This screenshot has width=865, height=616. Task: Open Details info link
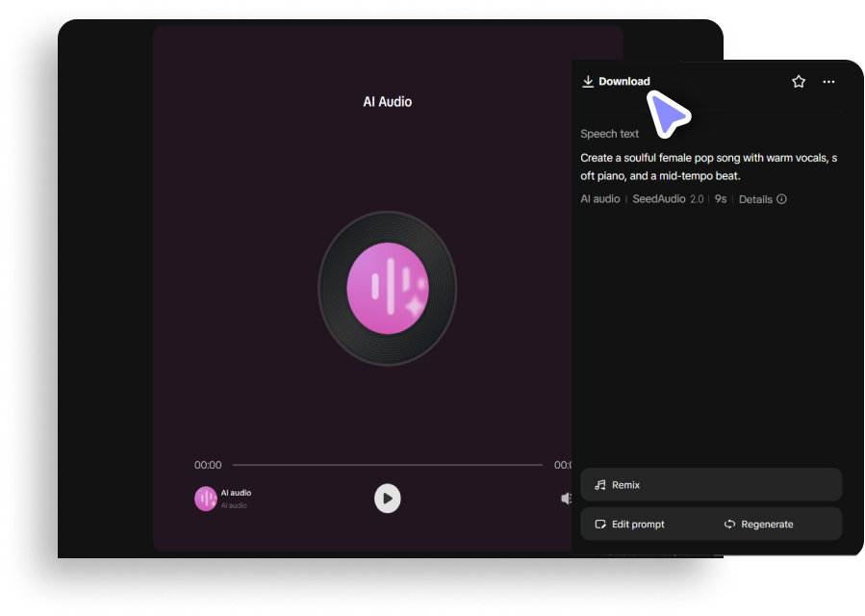tap(762, 199)
